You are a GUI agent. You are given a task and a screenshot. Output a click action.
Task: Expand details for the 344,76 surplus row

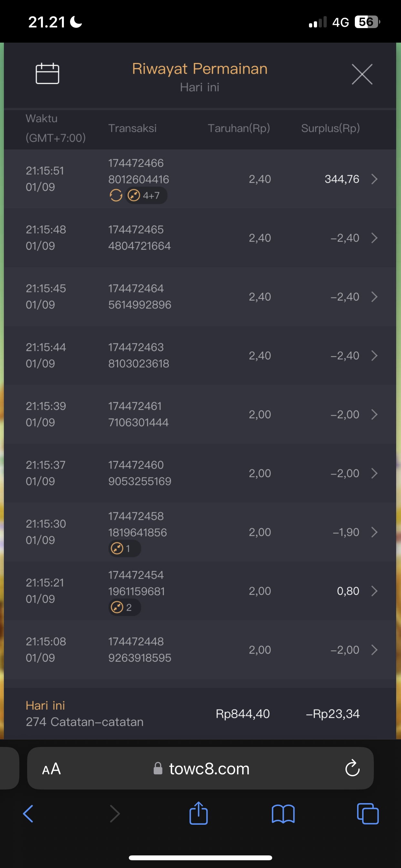pyautogui.click(x=374, y=179)
